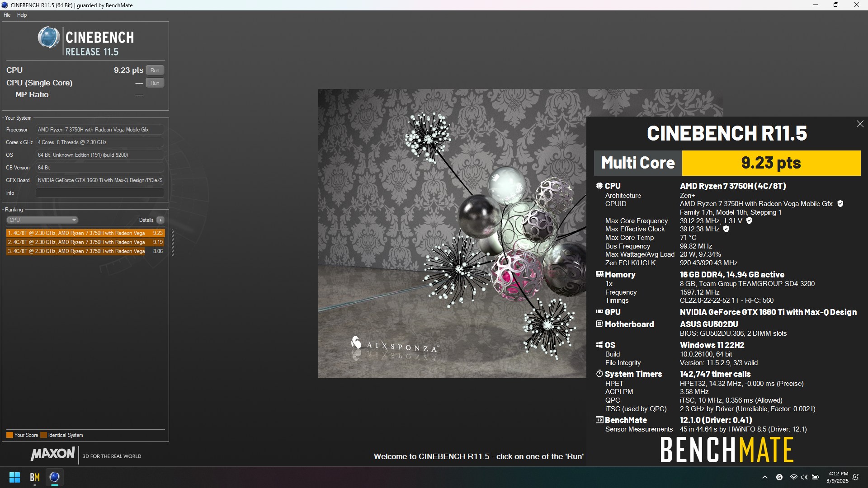Screen dimensions: 868x488
Task: Click the CPU chip icon in BenchMate panel
Action: click(599, 186)
